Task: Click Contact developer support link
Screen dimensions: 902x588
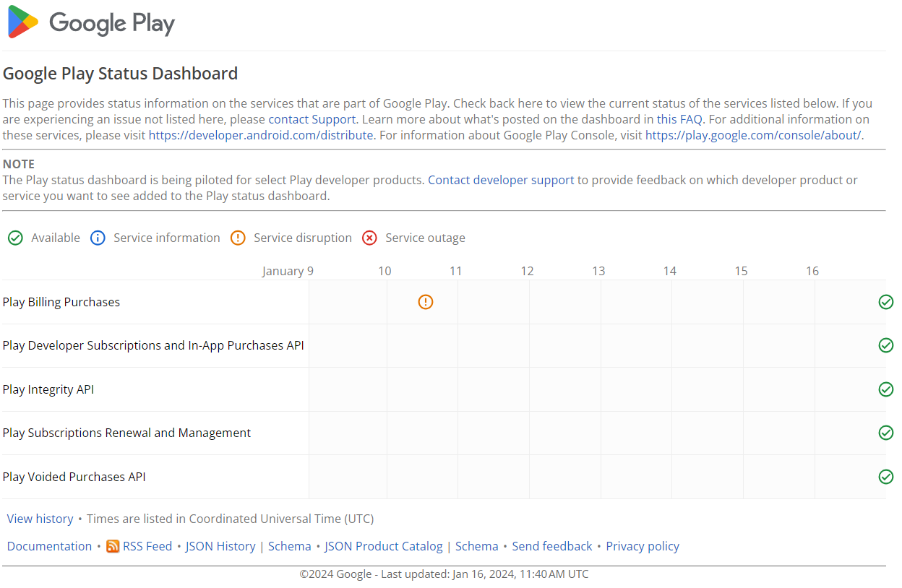Action: coord(501,180)
